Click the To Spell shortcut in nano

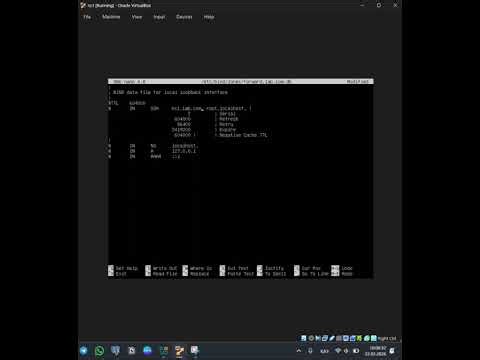[x=272, y=274]
